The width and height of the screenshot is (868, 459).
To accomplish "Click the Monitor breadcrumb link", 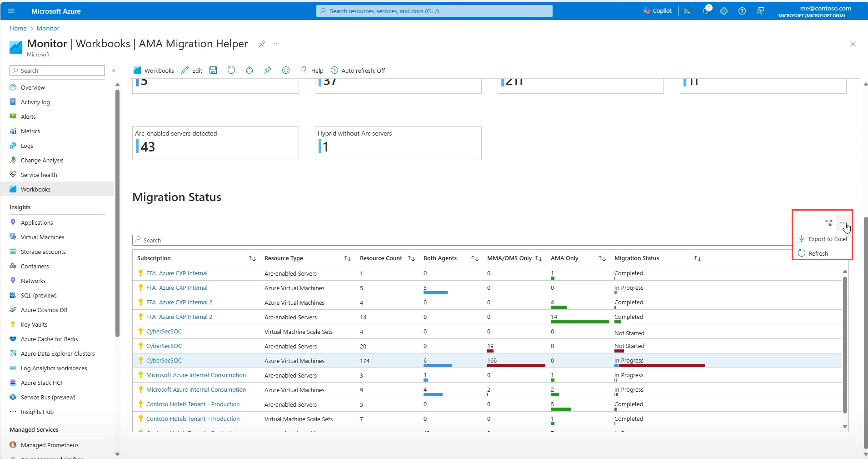I will (x=48, y=28).
